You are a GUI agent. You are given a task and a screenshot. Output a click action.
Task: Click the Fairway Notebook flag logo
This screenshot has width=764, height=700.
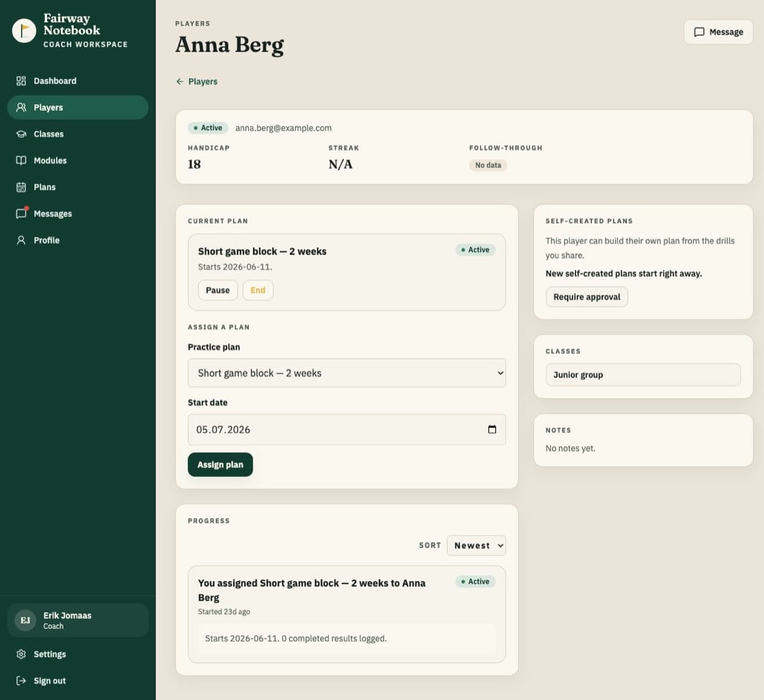[24, 31]
